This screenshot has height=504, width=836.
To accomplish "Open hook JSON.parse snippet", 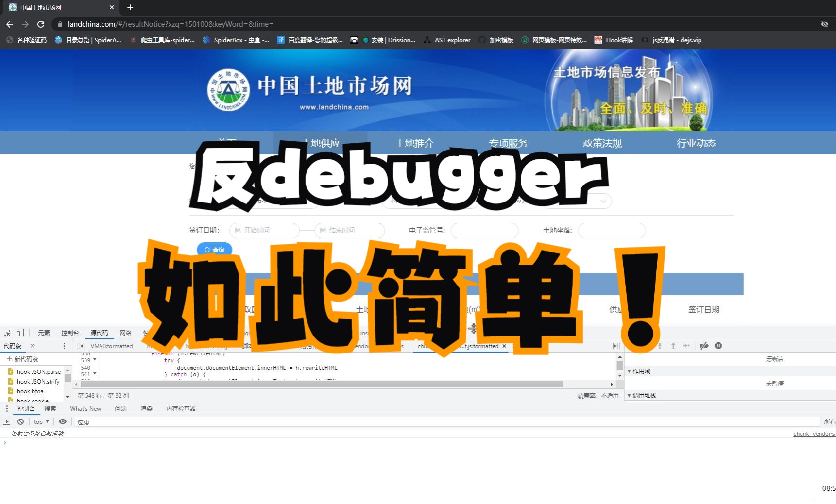I will click(x=39, y=372).
